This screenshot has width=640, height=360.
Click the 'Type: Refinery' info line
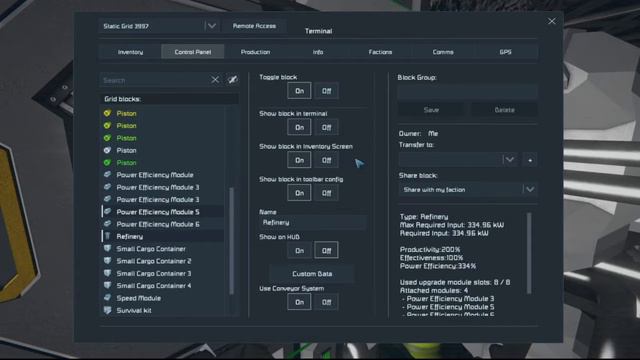pyautogui.click(x=424, y=217)
